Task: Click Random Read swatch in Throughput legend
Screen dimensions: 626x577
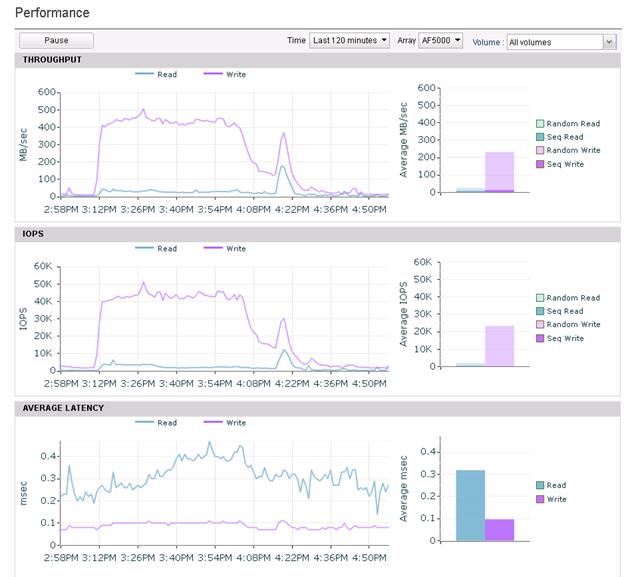Action: [x=540, y=124]
